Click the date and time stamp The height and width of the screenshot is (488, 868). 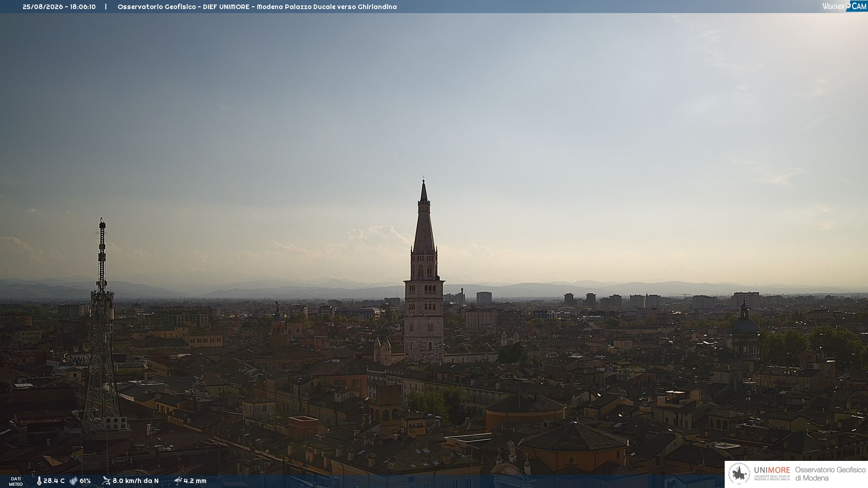coord(59,7)
